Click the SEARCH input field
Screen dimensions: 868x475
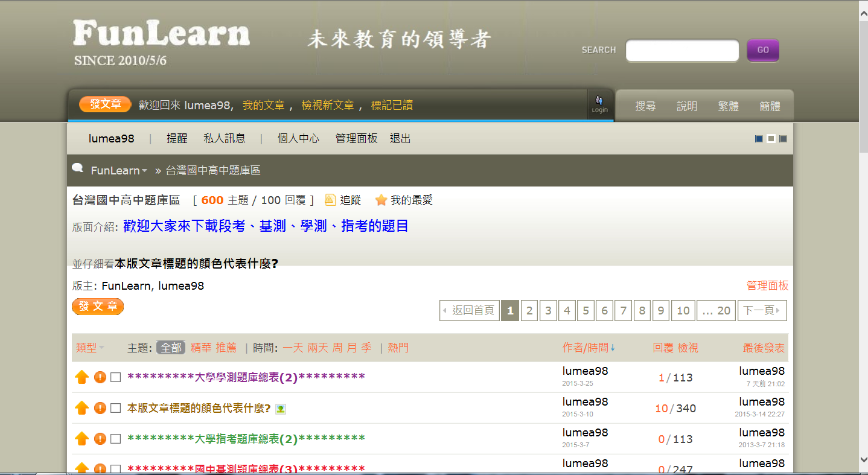pos(682,51)
